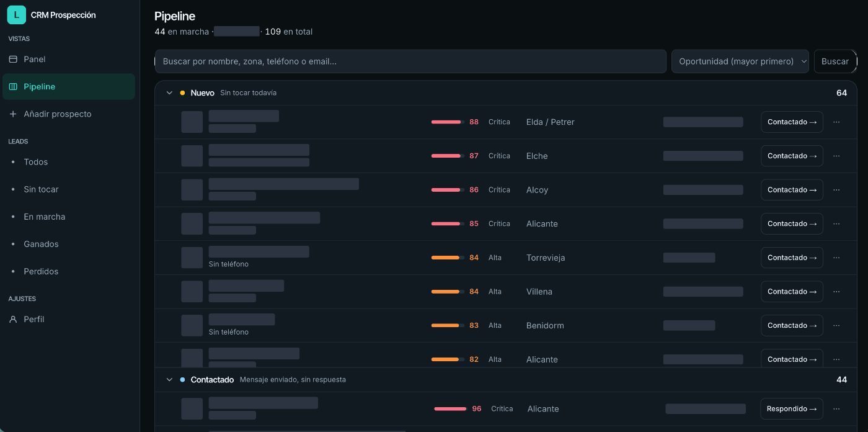Show the Sin tocar leads list
Viewport: 868px width, 432px height.
click(41, 189)
